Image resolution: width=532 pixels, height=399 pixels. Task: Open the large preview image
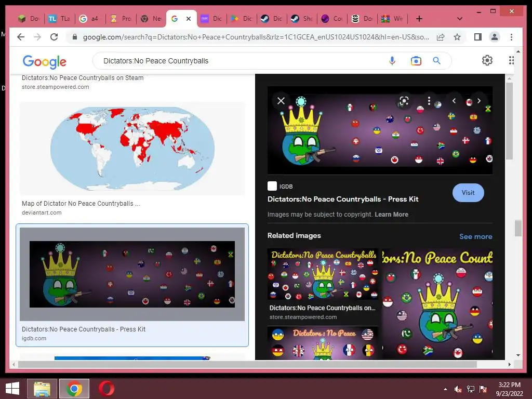[x=380, y=130]
